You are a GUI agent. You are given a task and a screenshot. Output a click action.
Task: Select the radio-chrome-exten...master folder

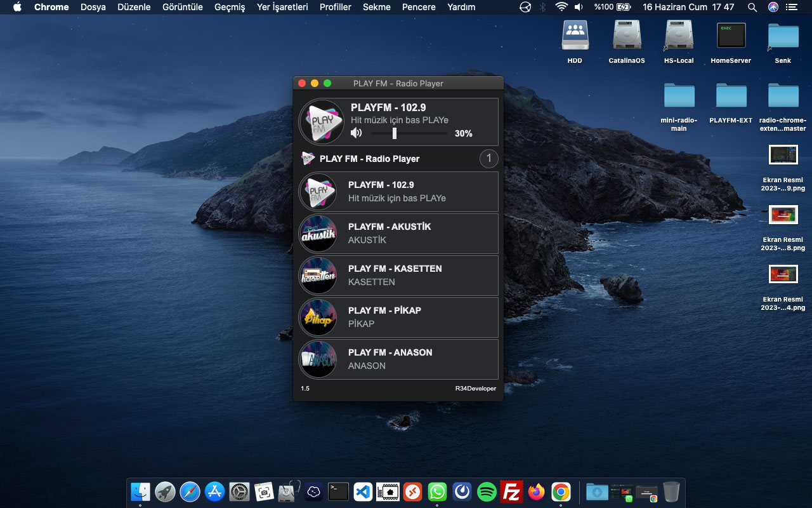783,95
